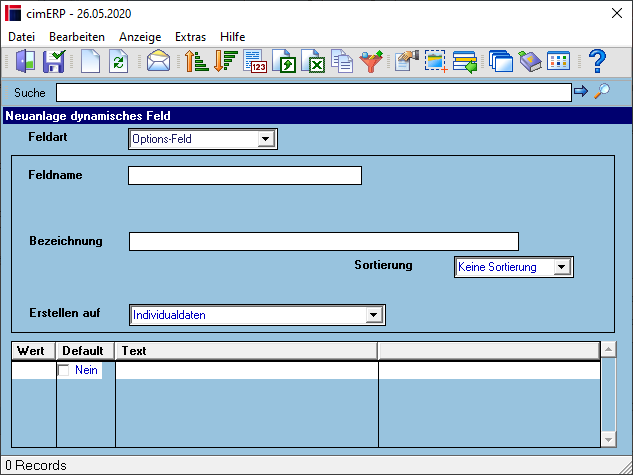Sort ascending with the up arrow icon
This screenshot has height=475, width=633.
tap(196, 61)
